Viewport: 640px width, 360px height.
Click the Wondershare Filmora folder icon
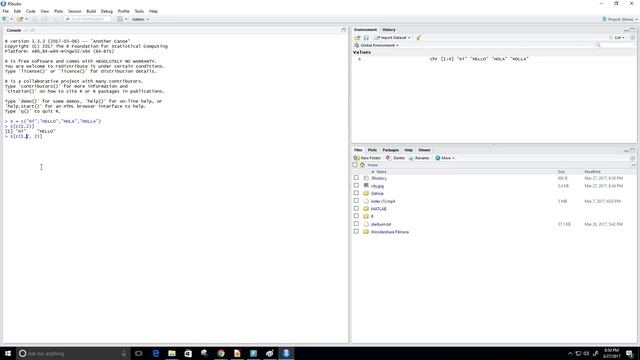coord(366,232)
